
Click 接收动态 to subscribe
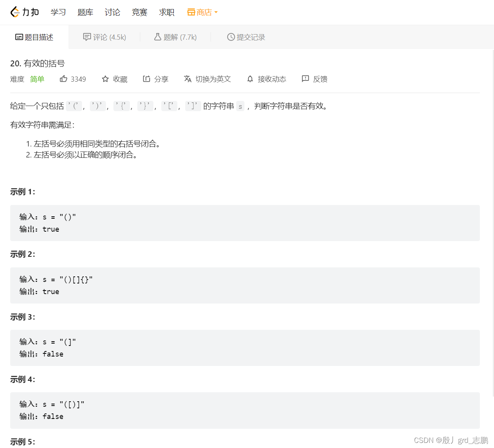click(272, 79)
